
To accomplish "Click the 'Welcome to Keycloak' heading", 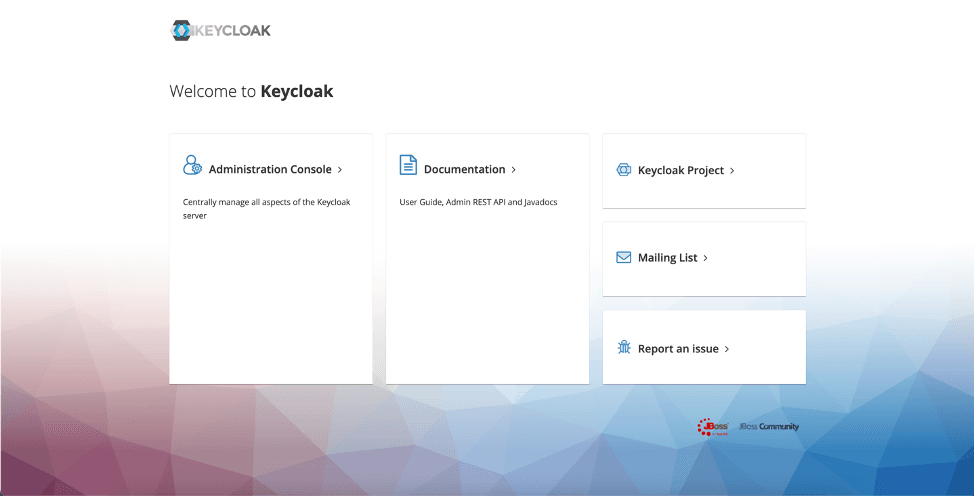I will point(251,91).
